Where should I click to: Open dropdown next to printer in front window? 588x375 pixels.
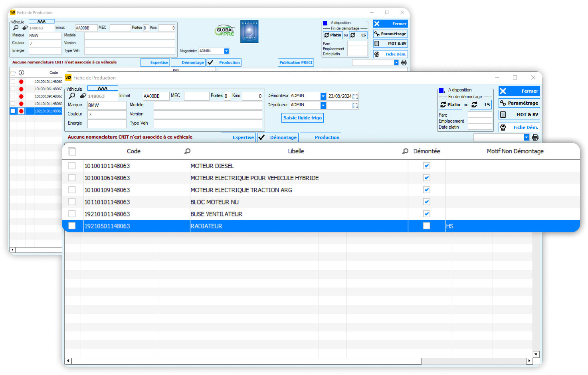pyautogui.click(x=526, y=137)
